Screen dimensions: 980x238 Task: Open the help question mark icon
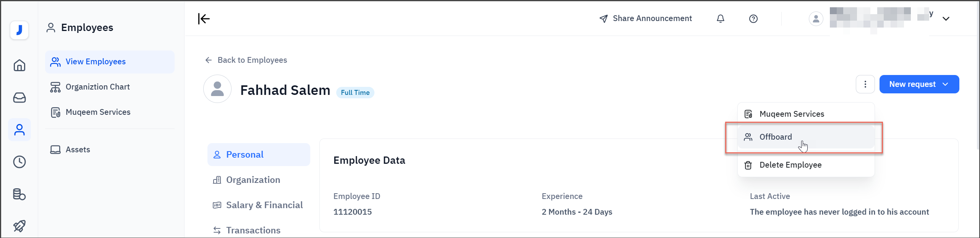click(753, 18)
